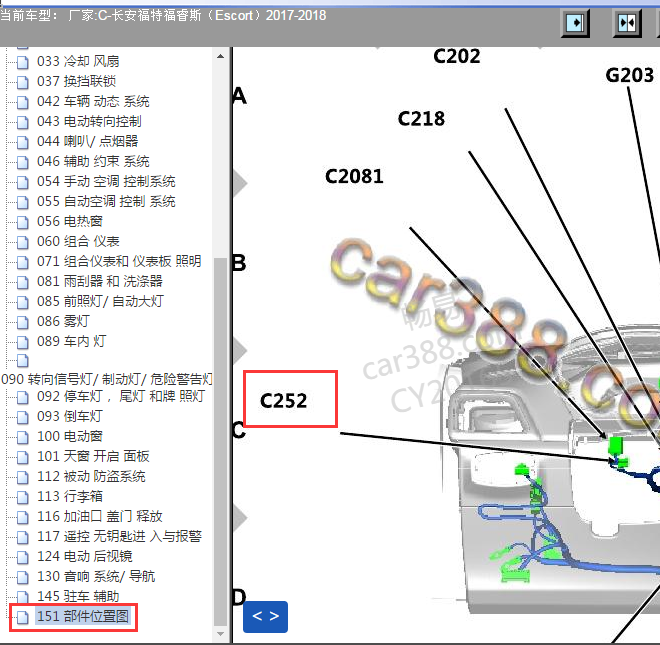660x645 pixels.
Task: Open 101 天窗 开启 面板
Action: [93, 456]
